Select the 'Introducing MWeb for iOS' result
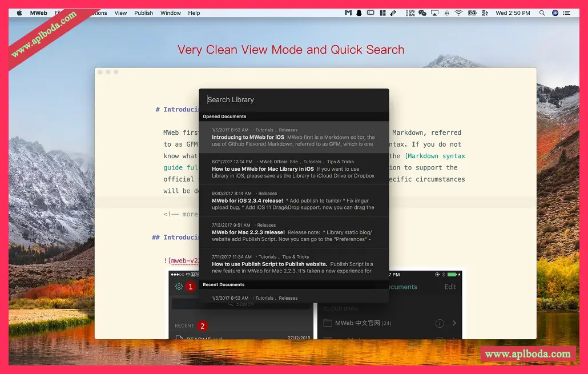Image resolution: width=588 pixels, height=374 pixels. [x=293, y=137]
